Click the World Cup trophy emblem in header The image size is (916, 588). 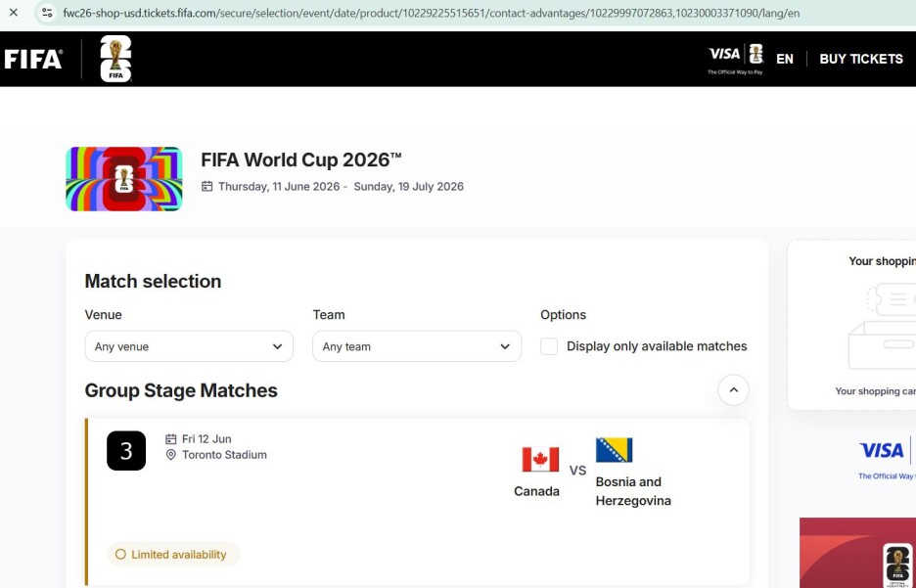(x=115, y=59)
